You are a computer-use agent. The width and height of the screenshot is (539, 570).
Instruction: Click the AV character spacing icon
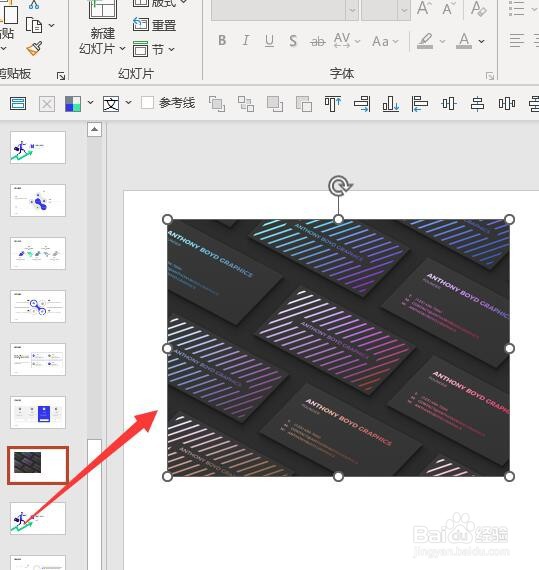(x=342, y=40)
